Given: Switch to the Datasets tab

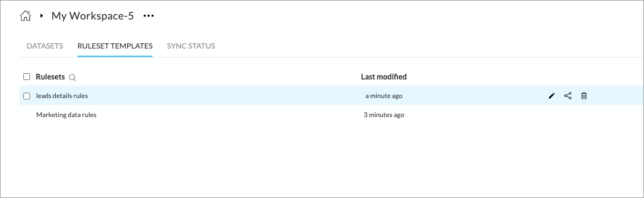Looking at the screenshot, I should point(45,46).
